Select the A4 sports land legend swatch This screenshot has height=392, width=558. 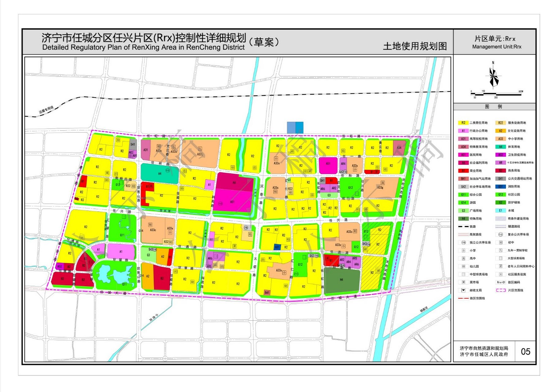[500, 147]
